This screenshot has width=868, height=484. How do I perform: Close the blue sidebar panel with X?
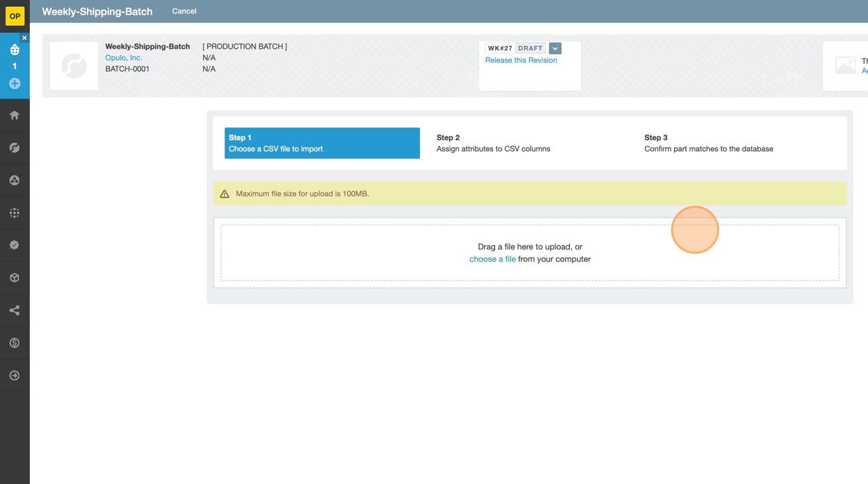pyautogui.click(x=24, y=38)
